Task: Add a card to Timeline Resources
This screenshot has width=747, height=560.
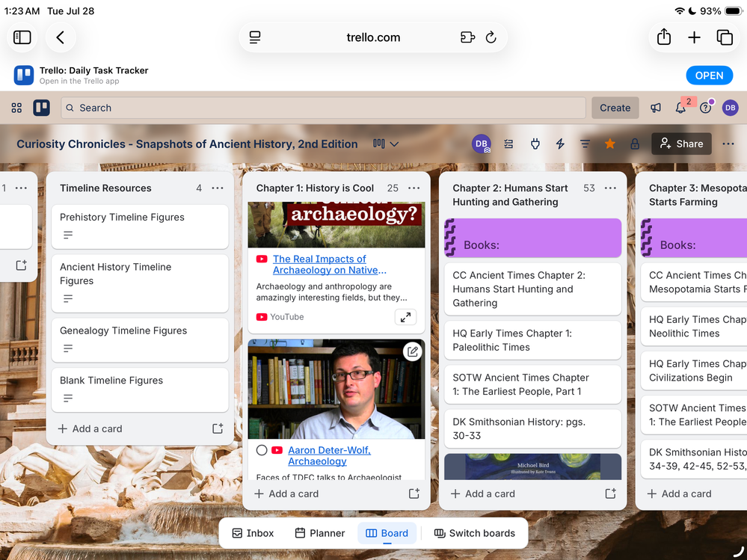Action: [x=90, y=428]
